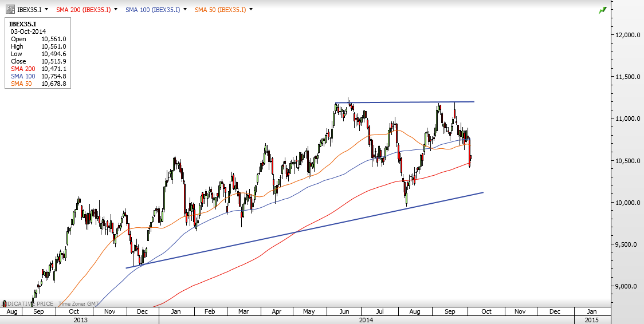Click the Open value 10,561.0
644x324 pixels.
[54, 39]
